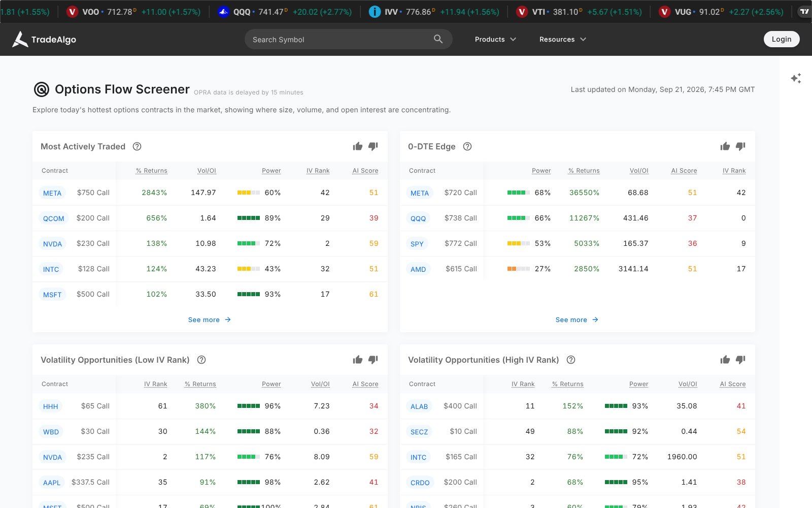
Task: Open the CRDO symbol chip
Action: tap(420, 483)
